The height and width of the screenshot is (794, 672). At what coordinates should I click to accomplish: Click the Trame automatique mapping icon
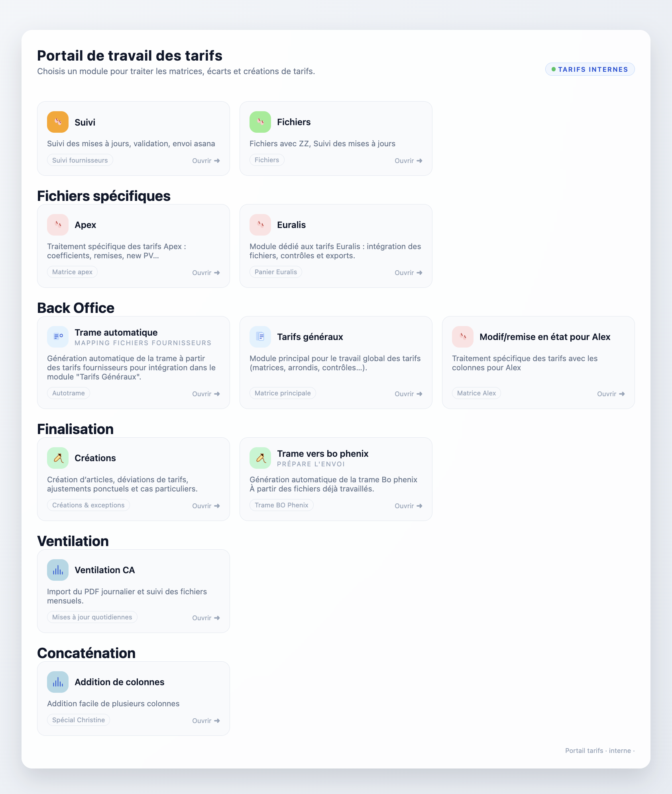pos(58,337)
